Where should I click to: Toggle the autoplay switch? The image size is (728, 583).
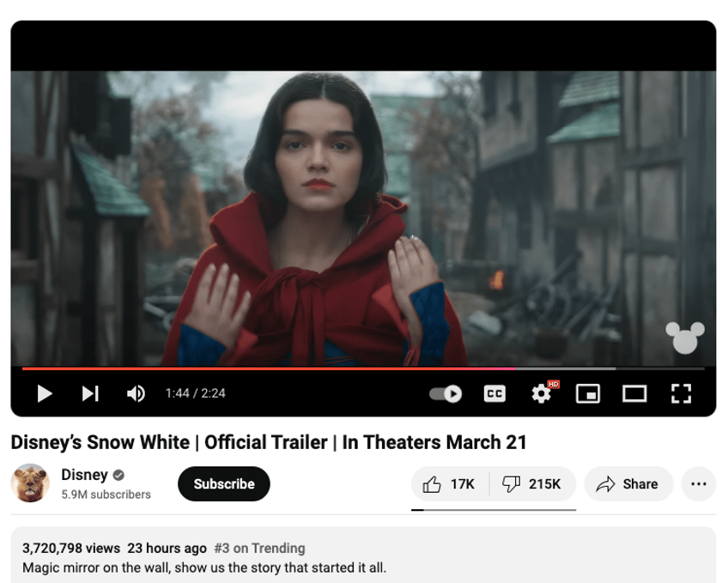point(446,393)
